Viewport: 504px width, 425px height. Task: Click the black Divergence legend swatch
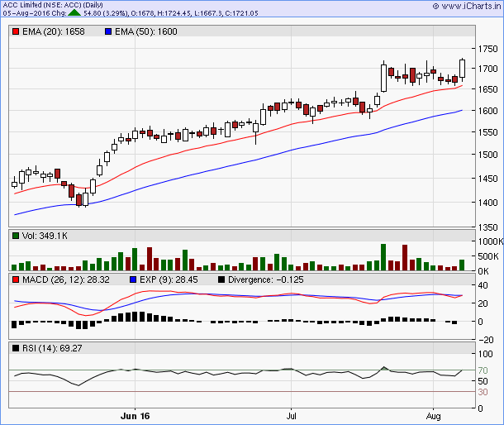pos(221,279)
